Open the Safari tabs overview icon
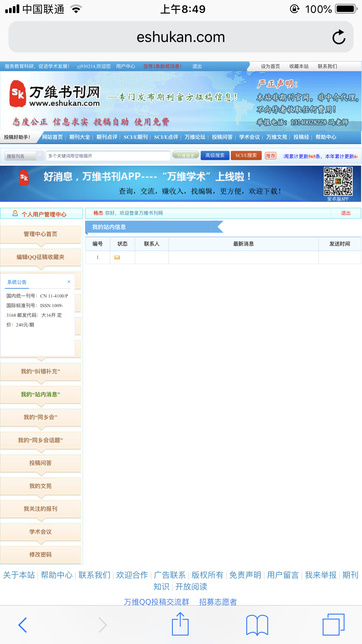The width and height of the screenshot is (362, 644). (333, 624)
